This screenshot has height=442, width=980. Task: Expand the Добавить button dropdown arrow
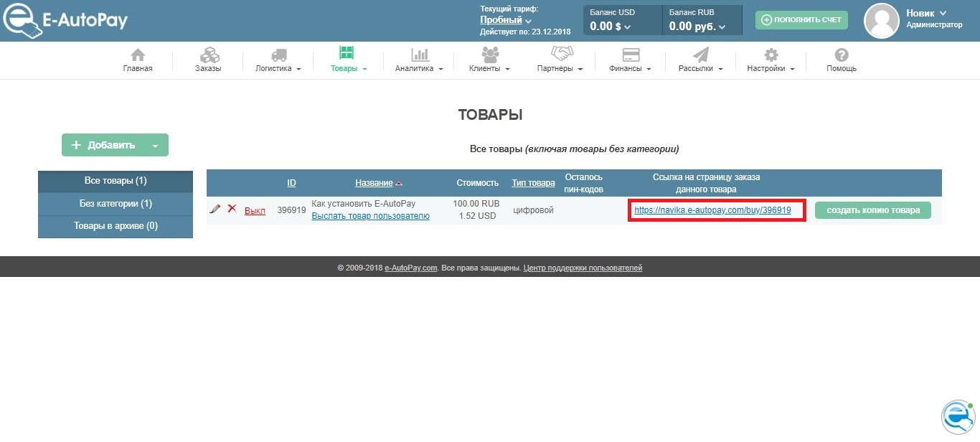[155, 146]
